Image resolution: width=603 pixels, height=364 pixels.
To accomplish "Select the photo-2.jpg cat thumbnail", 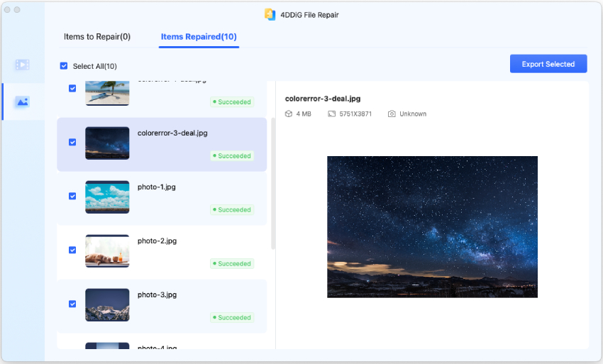I will (x=107, y=251).
